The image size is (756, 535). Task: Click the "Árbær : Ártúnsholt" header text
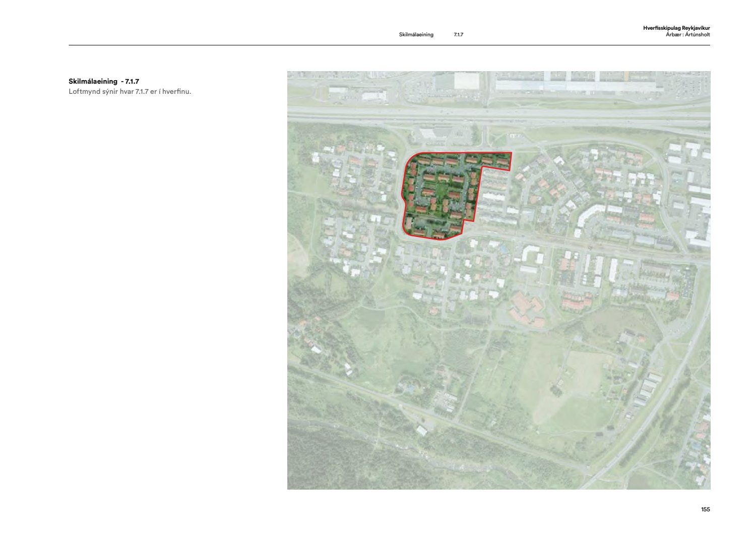click(687, 35)
